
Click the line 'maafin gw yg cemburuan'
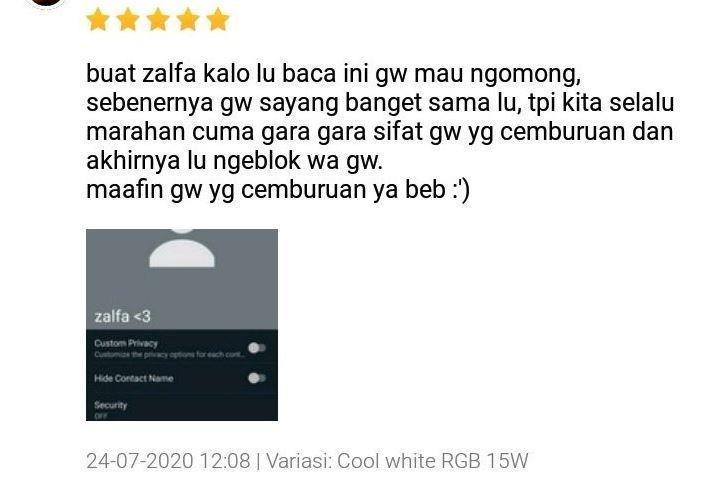pos(278,190)
